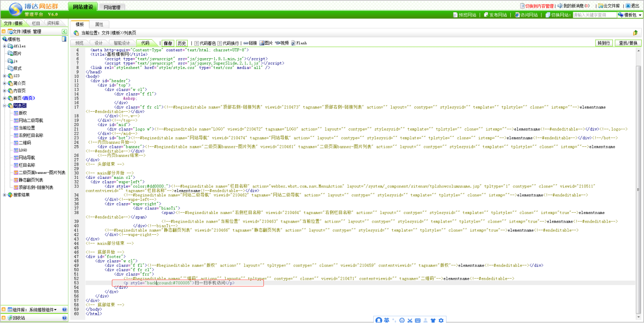Open the 组件库 系统推荐组件 dropdown
Viewport: 644px width, 323px height.
tap(43, 310)
